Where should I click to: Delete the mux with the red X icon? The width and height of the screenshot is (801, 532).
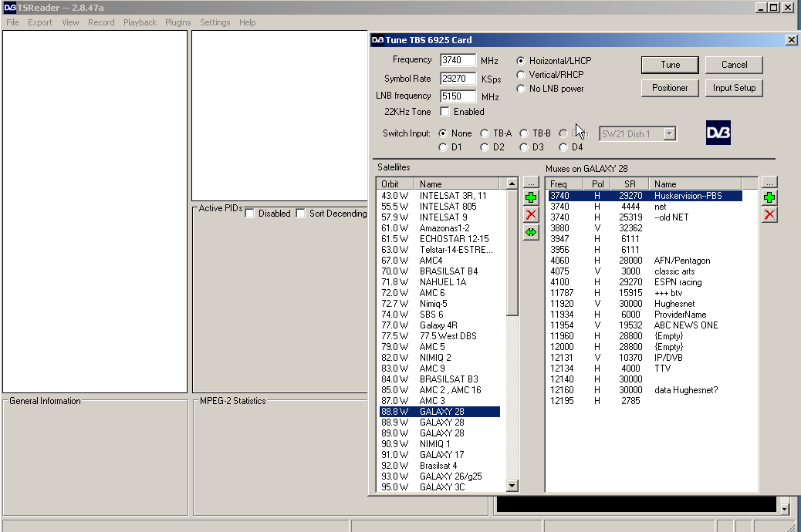click(769, 215)
